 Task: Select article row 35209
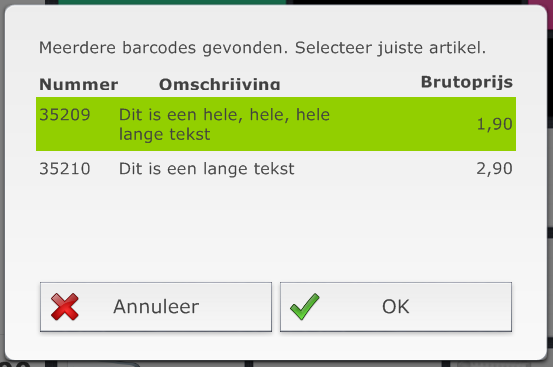276,124
